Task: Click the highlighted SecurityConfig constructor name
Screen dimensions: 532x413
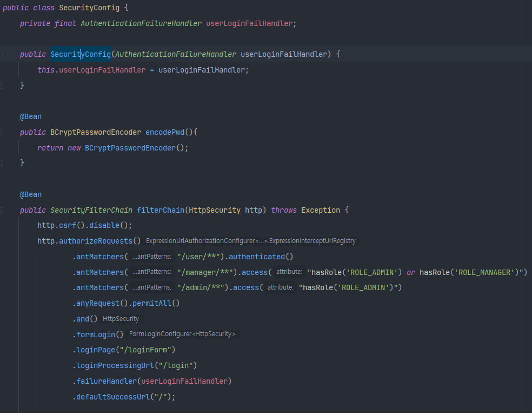Action: [x=81, y=54]
